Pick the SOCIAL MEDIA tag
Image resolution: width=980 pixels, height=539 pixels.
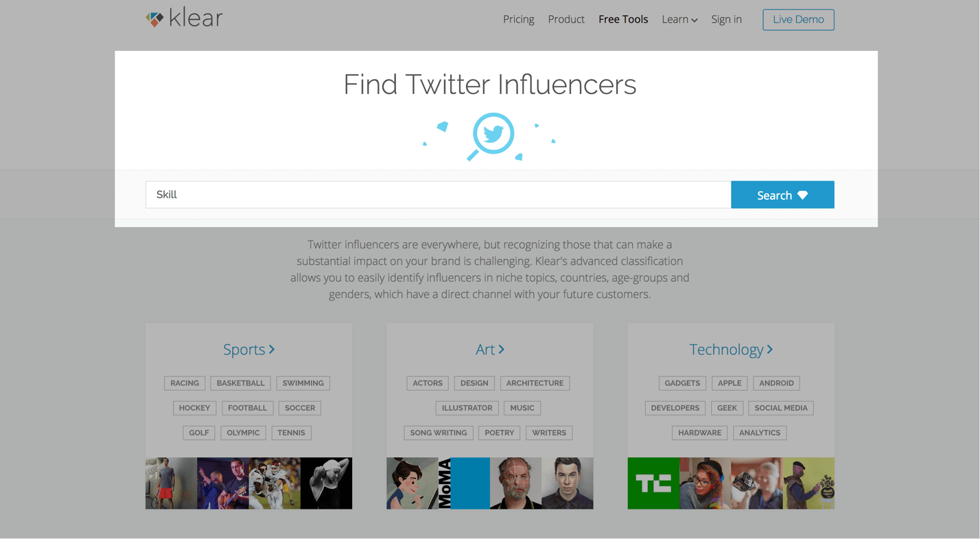click(781, 408)
